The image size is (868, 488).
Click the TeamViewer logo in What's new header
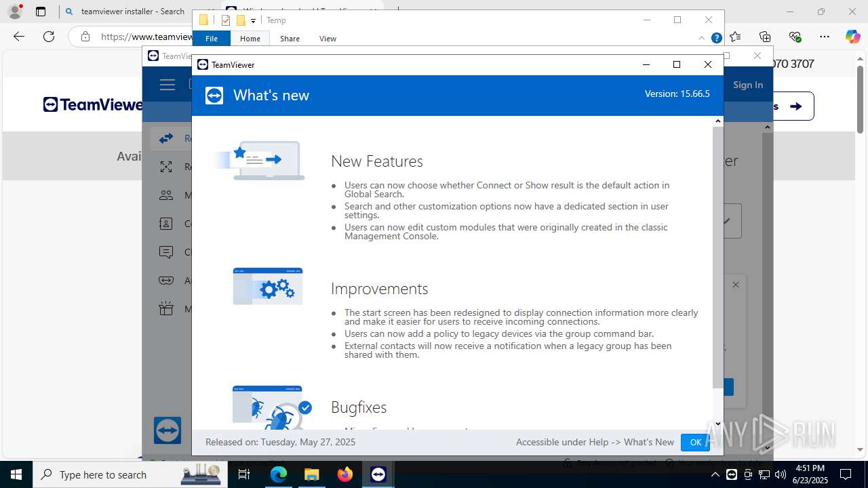(214, 96)
